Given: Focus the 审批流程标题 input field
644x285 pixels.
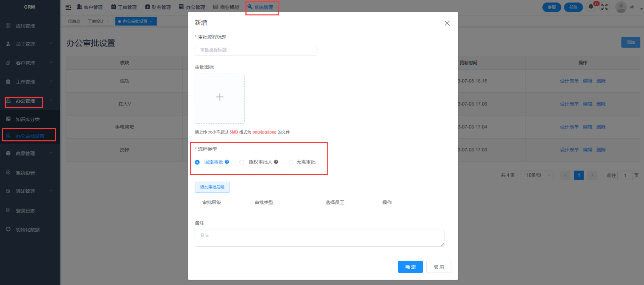Looking at the screenshot, I should (x=255, y=50).
